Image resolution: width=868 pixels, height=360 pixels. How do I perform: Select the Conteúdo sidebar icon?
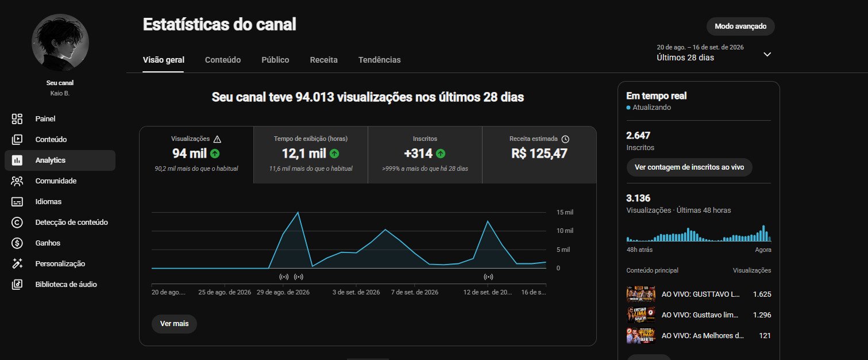pyautogui.click(x=17, y=140)
